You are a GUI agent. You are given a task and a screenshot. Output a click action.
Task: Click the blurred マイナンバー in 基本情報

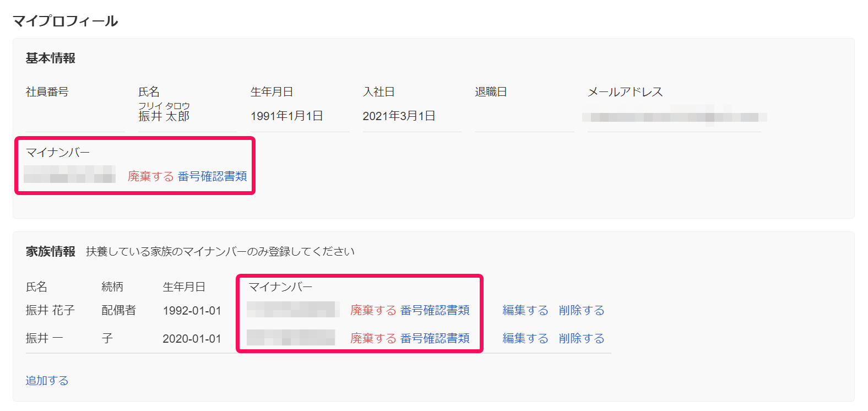tap(70, 175)
